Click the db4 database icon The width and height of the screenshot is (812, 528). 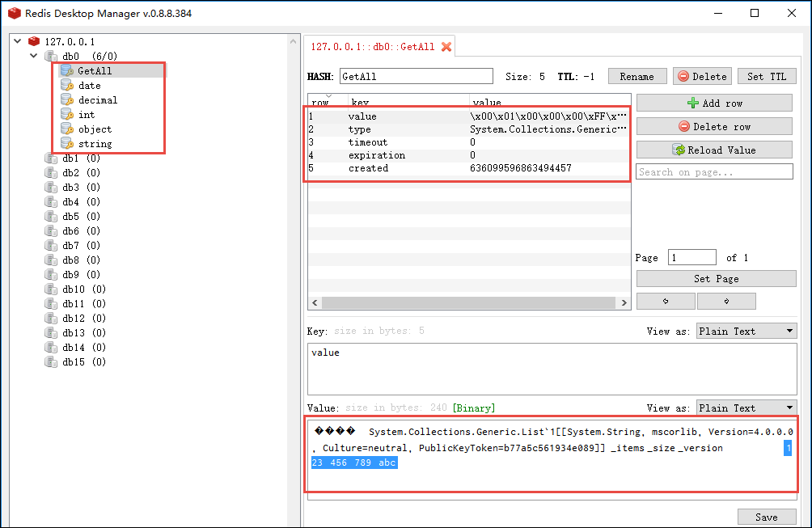[x=51, y=201]
